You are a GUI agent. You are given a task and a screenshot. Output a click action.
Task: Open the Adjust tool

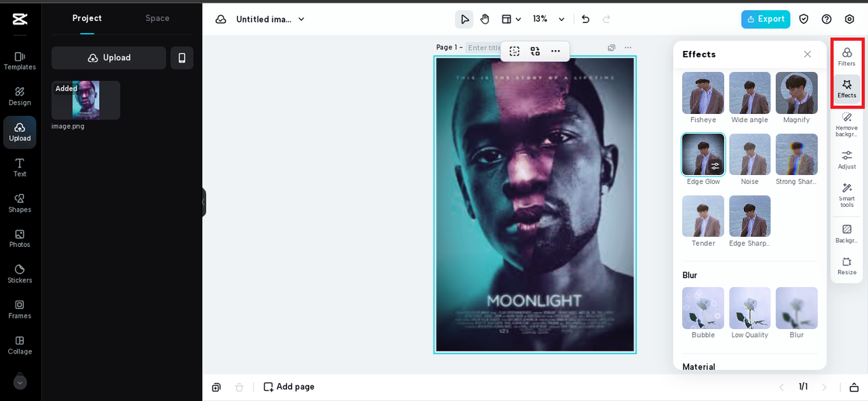(847, 159)
